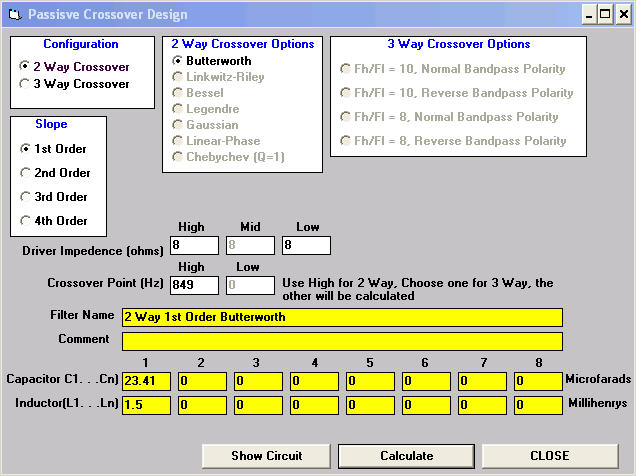Select the Legendre filter option
The height and width of the screenshot is (476, 636).
tap(206, 109)
